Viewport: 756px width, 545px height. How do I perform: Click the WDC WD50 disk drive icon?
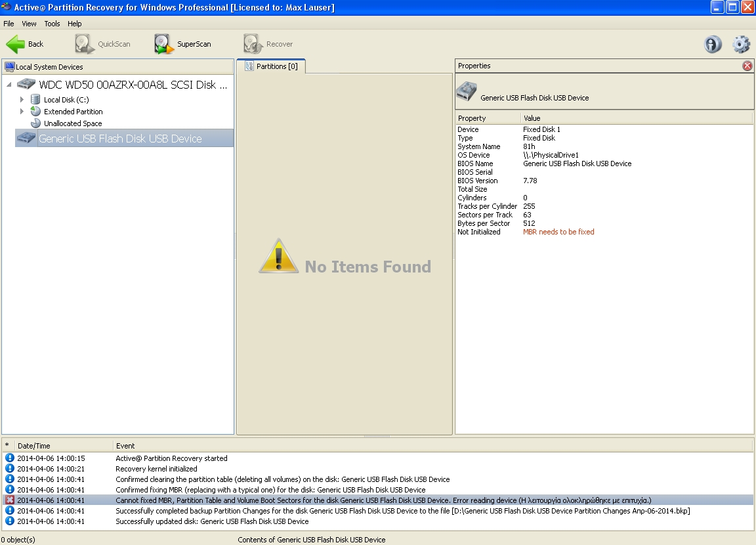(x=26, y=85)
